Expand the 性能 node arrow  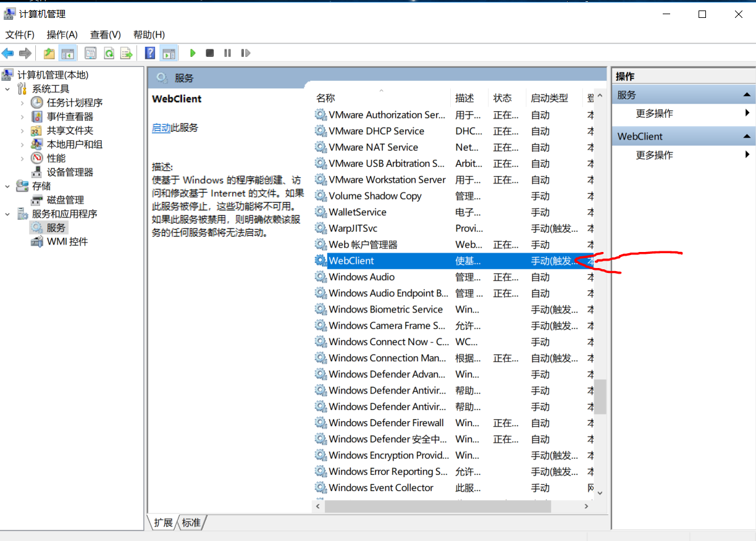(22, 158)
